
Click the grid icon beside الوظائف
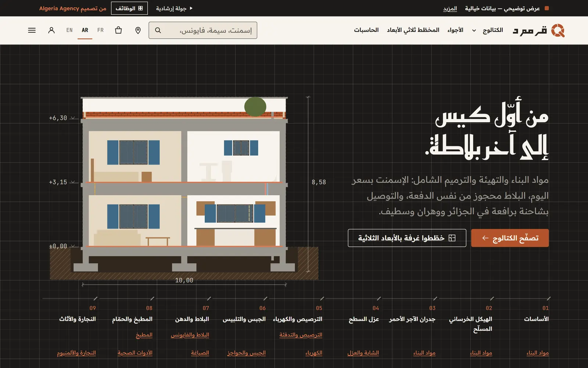pyautogui.click(x=140, y=8)
